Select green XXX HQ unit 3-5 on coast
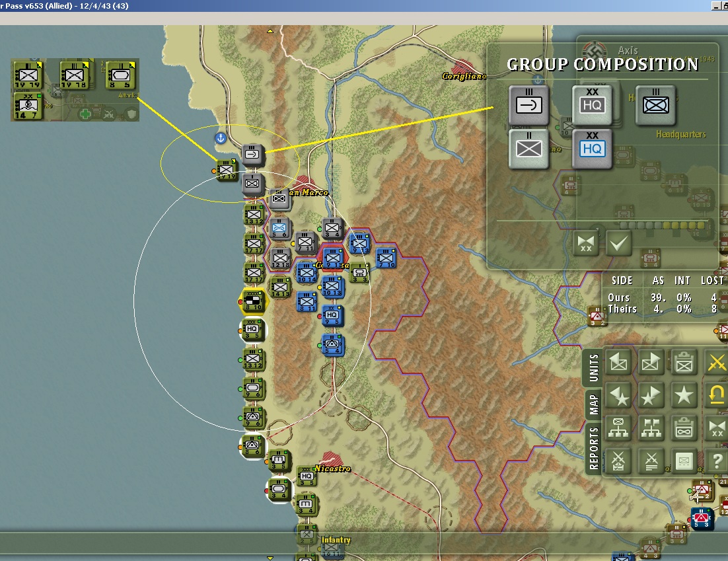The image size is (728, 561). pos(253,329)
